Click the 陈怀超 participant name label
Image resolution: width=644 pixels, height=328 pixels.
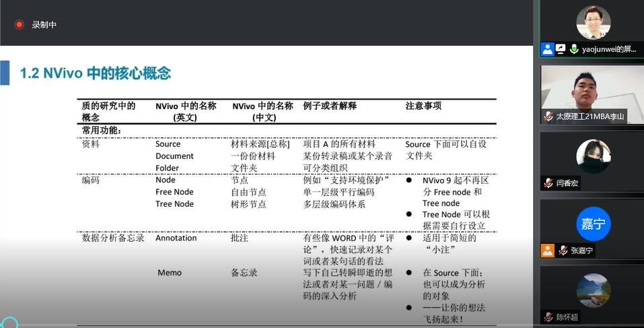tap(567, 317)
